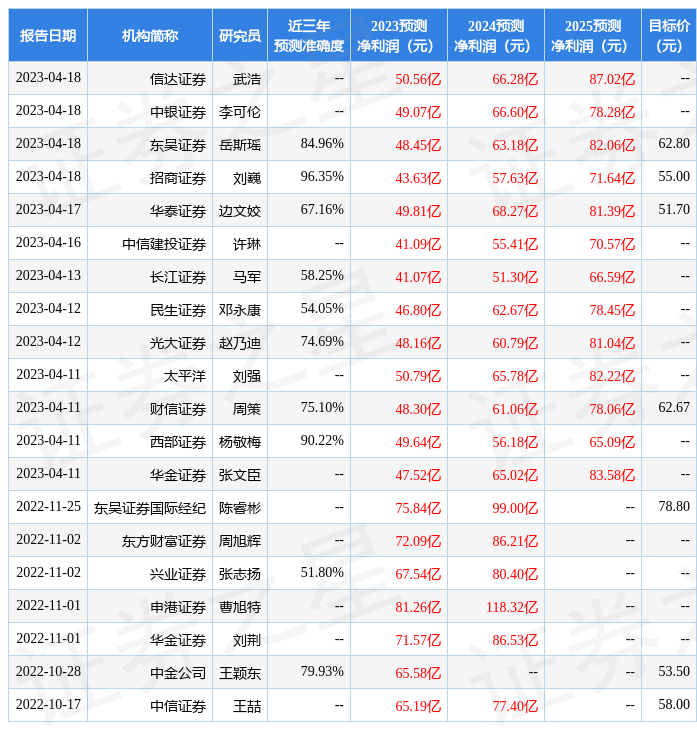Image resolution: width=697 pixels, height=730 pixels.
Task: Click the 研究员 column header
Action: click(240, 36)
